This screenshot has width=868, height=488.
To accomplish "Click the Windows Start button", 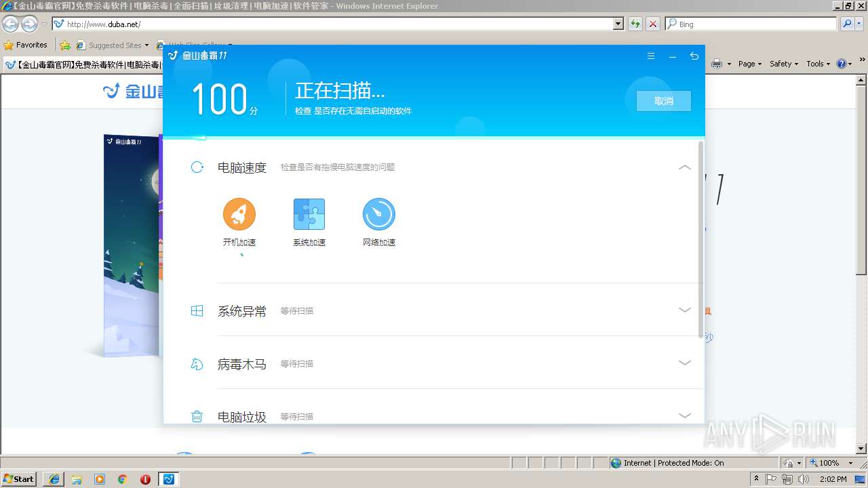I will point(18,479).
